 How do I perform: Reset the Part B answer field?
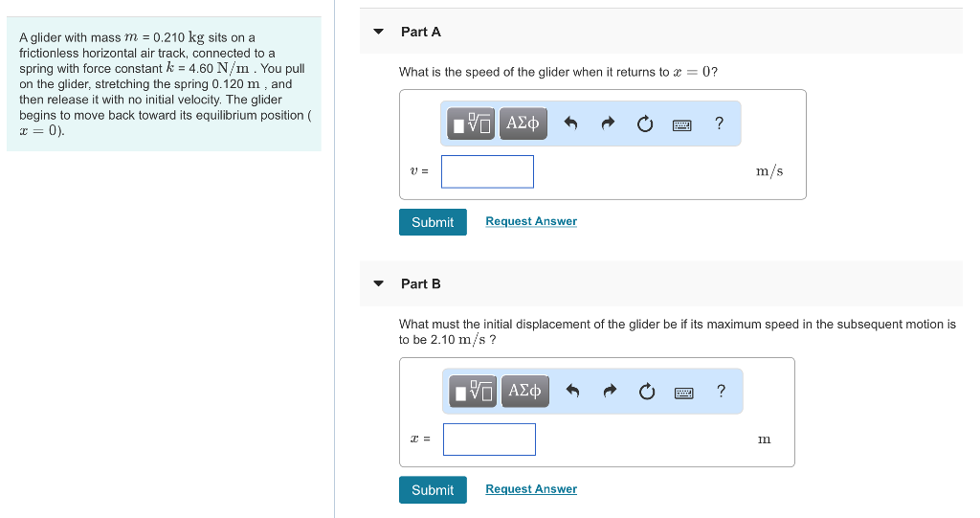tap(647, 392)
